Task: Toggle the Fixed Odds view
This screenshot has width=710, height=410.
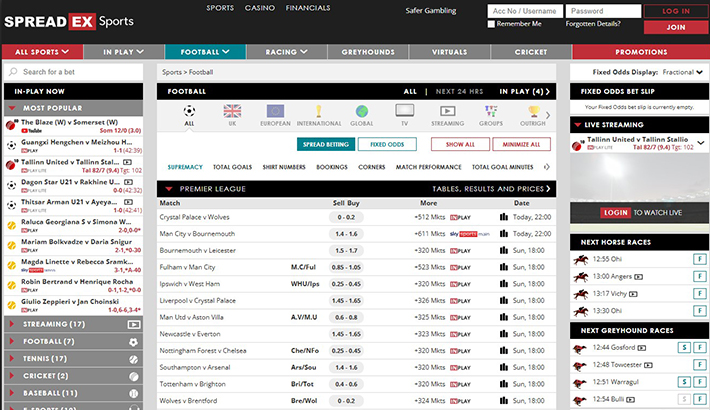Action: pos(387,144)
